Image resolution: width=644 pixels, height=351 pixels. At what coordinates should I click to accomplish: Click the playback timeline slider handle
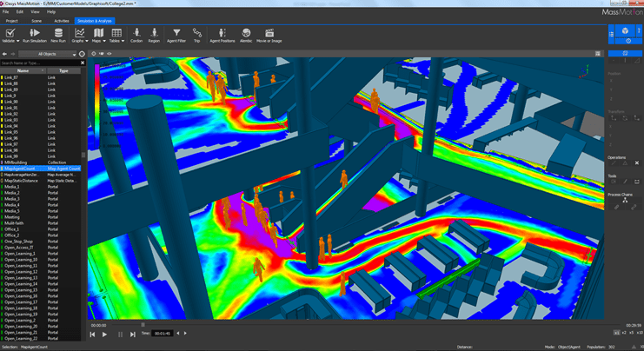(143, 325)
